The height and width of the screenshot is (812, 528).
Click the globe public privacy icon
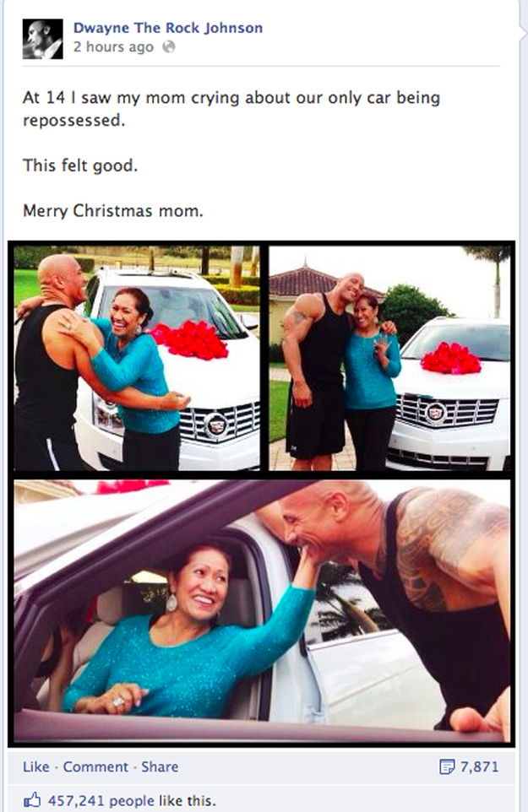click(169, 47)
